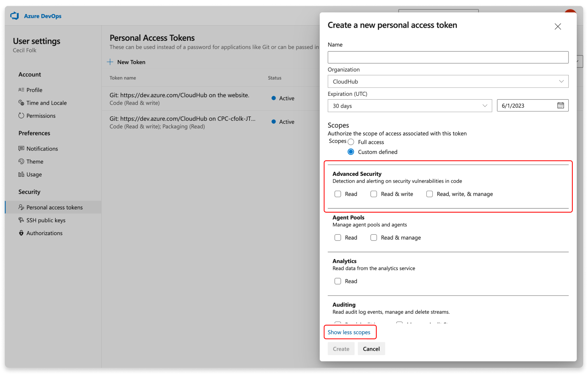Click the Agent Pools scope heading

(348, 218)
